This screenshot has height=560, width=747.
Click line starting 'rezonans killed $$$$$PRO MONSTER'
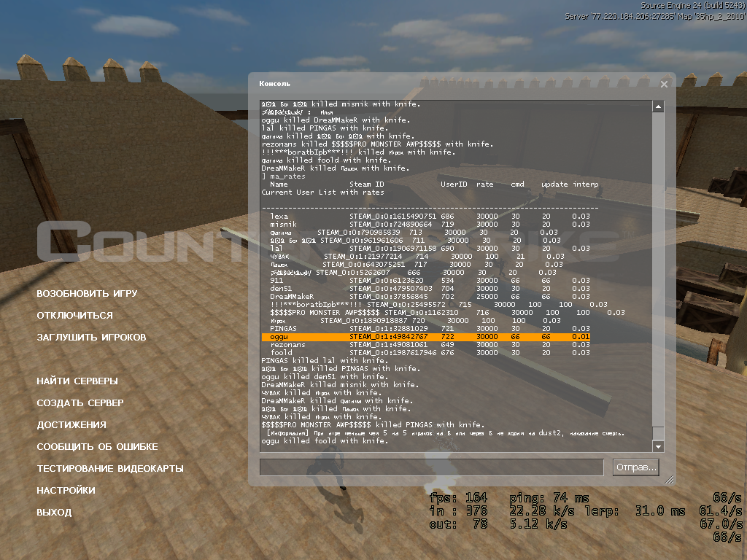click(x=377, y=144)
